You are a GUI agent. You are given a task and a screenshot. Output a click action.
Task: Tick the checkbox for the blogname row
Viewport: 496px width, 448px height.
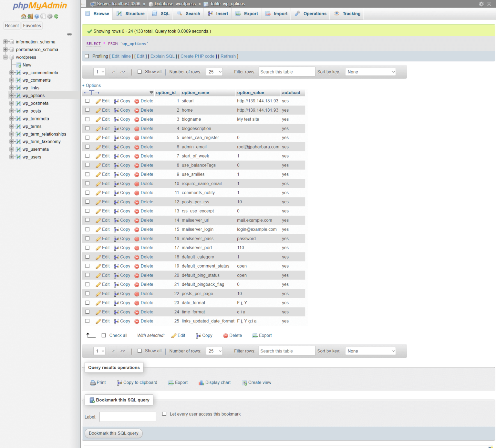(88, 119)
